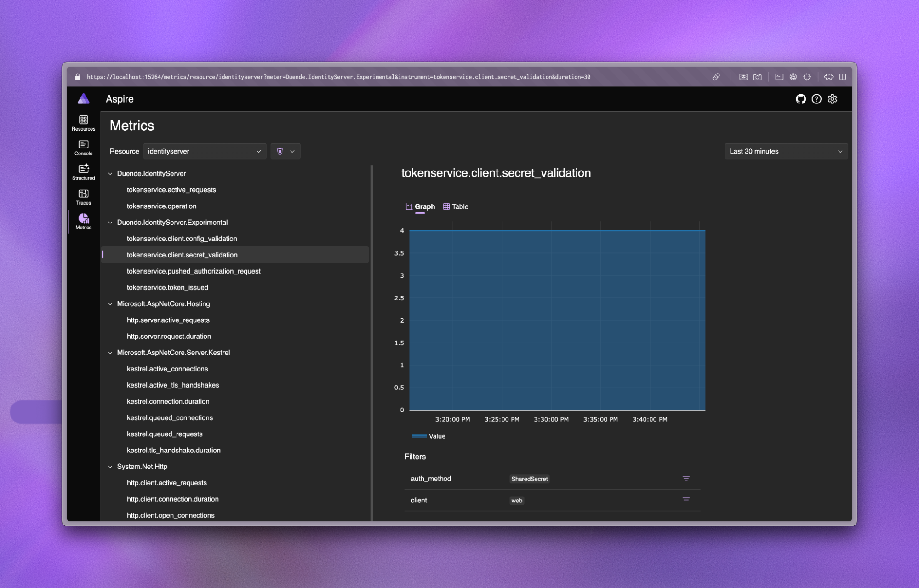Collapse the Microsoft.AspNetCore.Hosting group
Image resolution: width=919 pixels, height=588 pixels.
pos(110,304)
